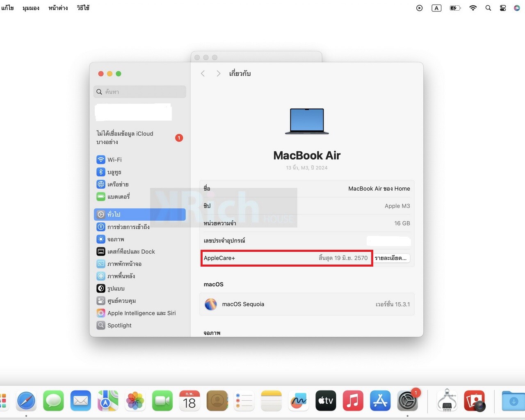
Task: Launch Reminders from the Dock
Action: tap(244, 401)
